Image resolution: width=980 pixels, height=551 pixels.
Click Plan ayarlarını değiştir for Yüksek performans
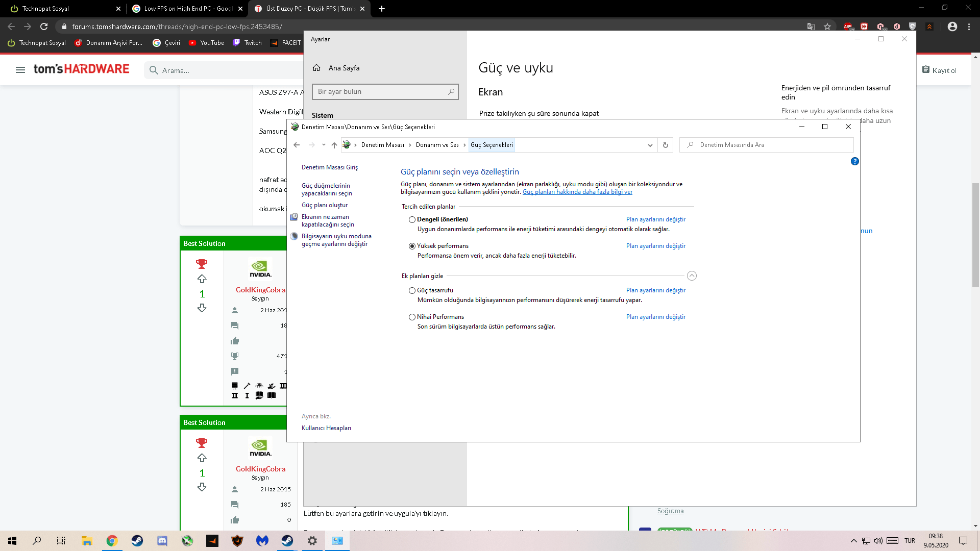(x=655, y=246)
